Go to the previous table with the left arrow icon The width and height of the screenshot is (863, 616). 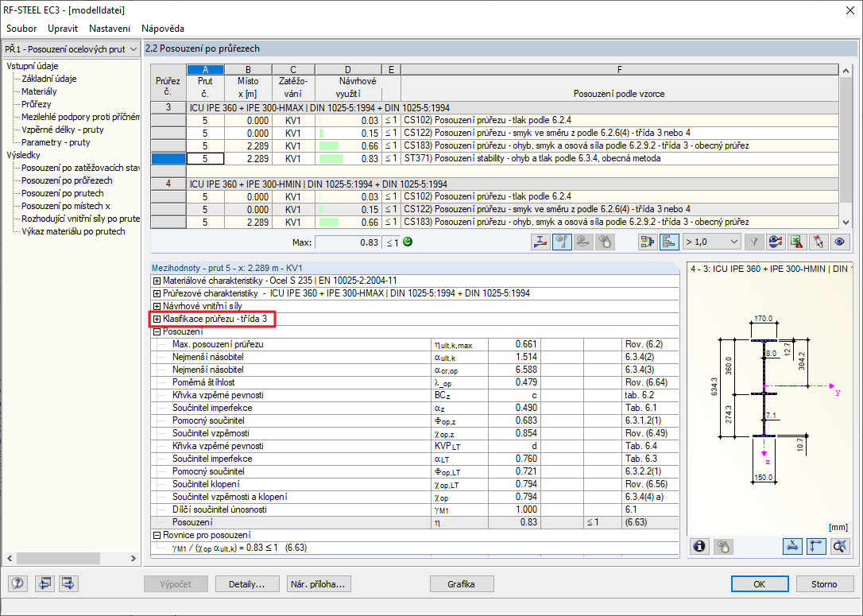pos(45,583)
